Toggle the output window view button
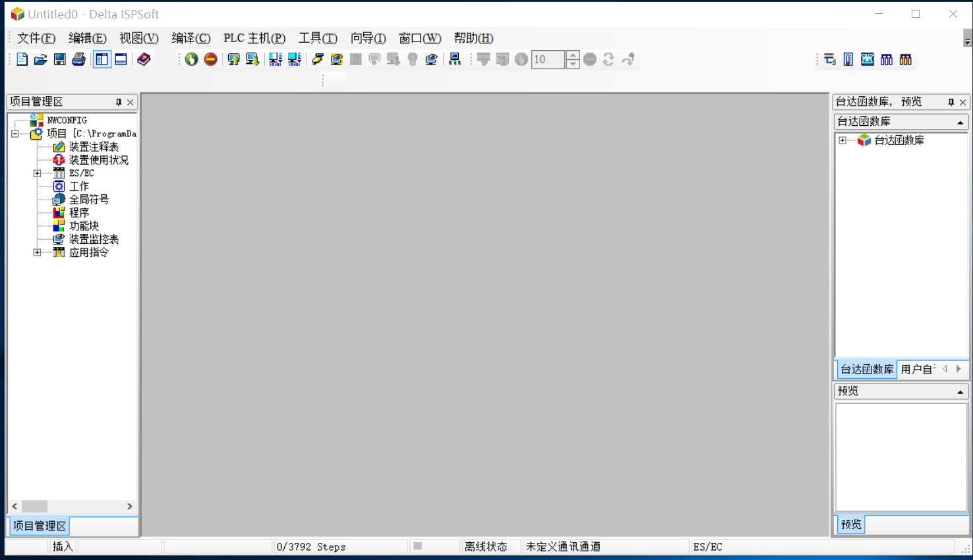The image size is (973, 560). (121, 59)
